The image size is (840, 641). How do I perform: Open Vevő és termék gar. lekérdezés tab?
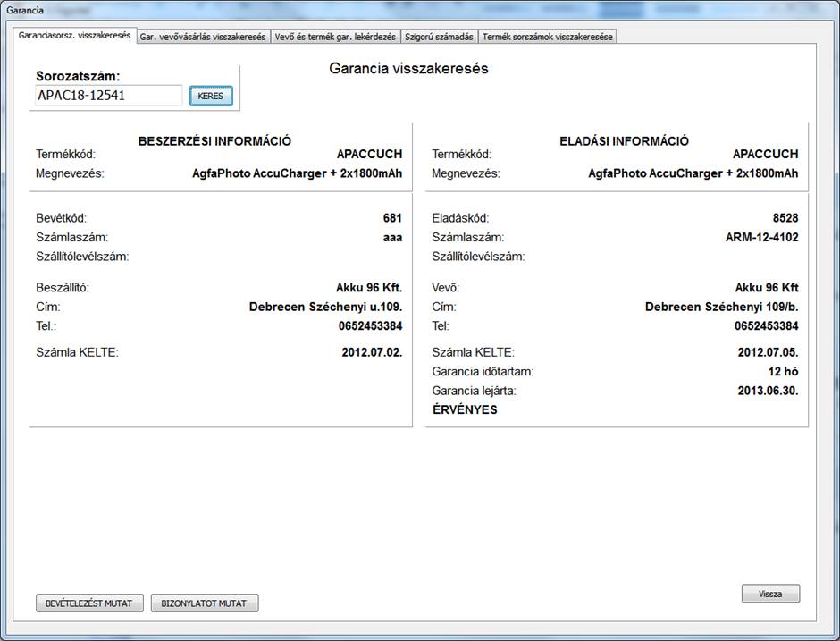tap(334, 37)
